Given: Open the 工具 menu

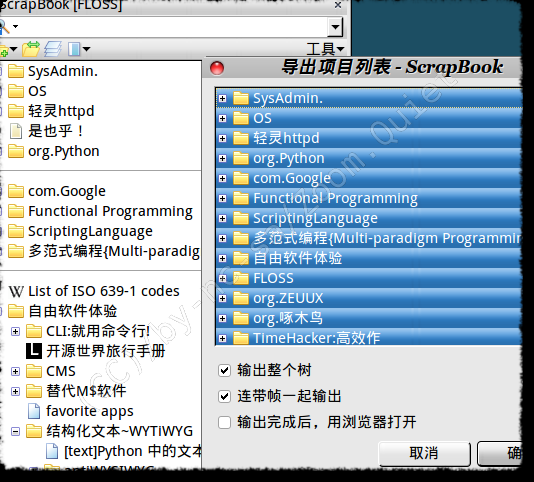Looking at the screenshot, I should [x=325, y=49].
